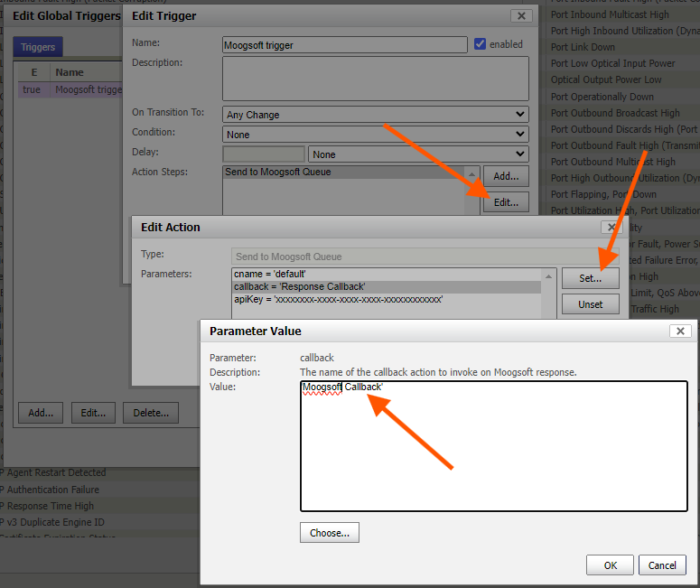This screenshot has height=588, width=700.
Task: Click the Name column header in triggers table
Action: [x=87, y=72]
